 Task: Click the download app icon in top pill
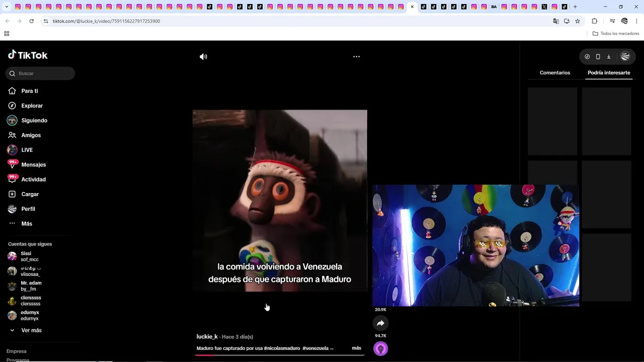click(x=608, y=57)
